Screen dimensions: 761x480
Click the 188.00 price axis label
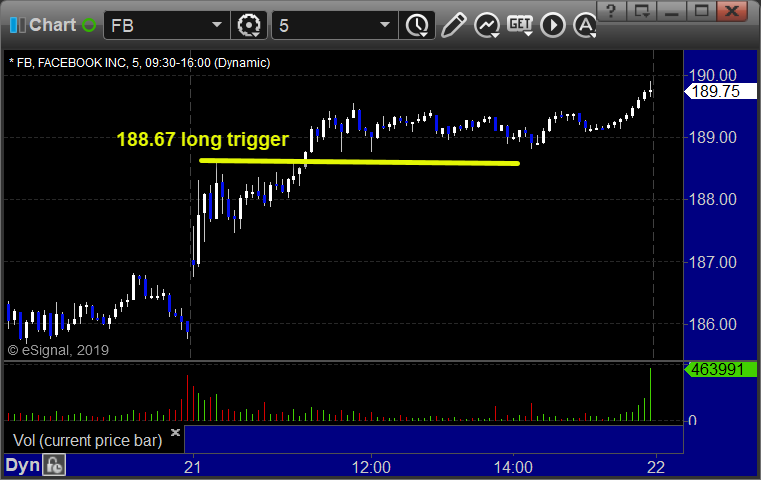[713, 199]
